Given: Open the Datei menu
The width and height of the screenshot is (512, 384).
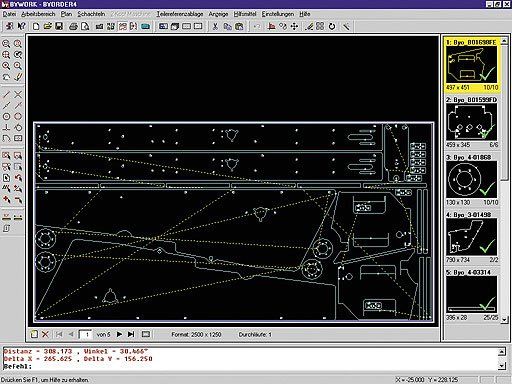Looking at the screenshot, I should click(x=9, y=14).
